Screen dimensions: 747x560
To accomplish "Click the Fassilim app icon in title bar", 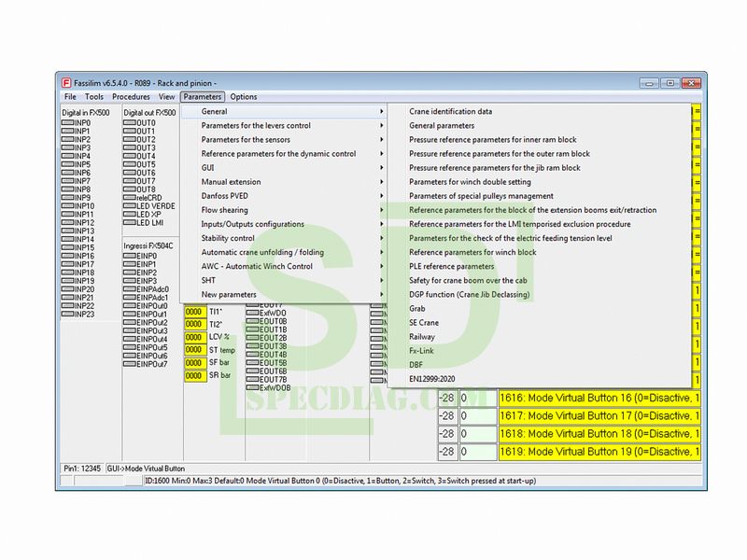I will pyautogui.click(x=66, y=83).
